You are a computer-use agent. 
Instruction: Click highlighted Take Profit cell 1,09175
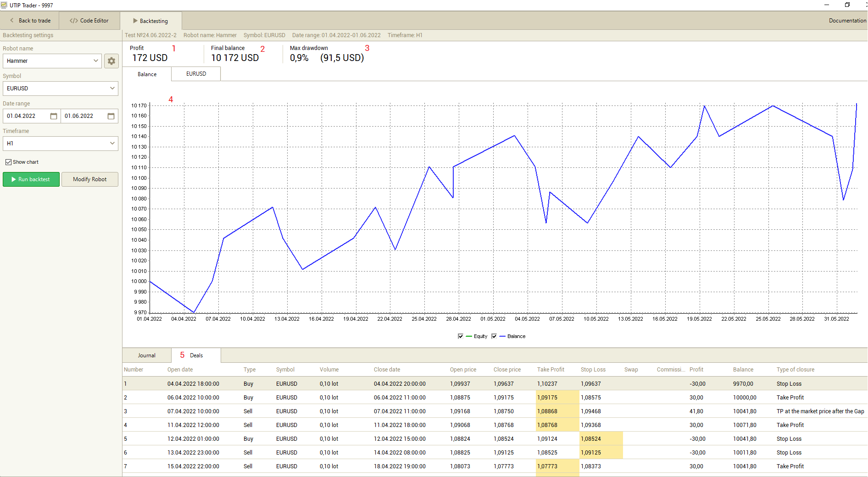point(557,398)
